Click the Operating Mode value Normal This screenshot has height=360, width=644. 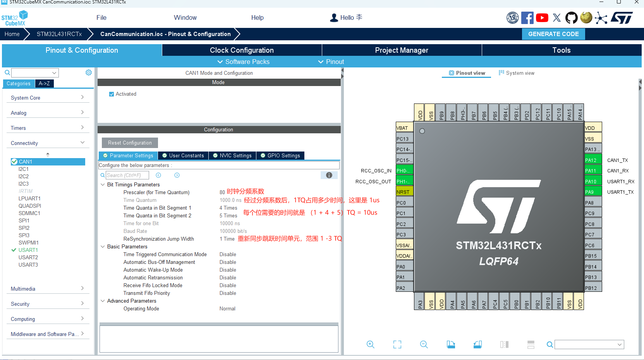tap(227, 308)
